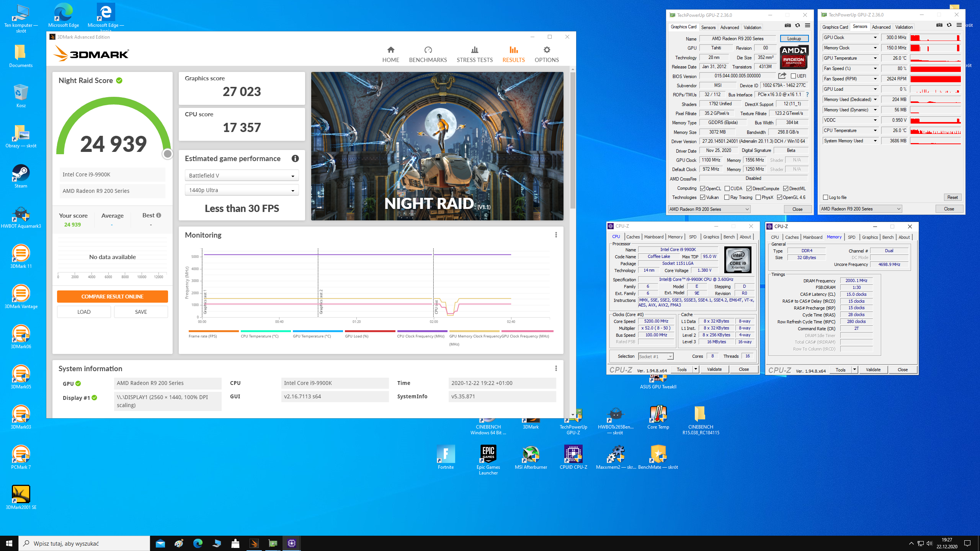Open hamburger menu in GPU-Z Graphics Card window
This screenshot has width=980, height=551.
(807, 26)
